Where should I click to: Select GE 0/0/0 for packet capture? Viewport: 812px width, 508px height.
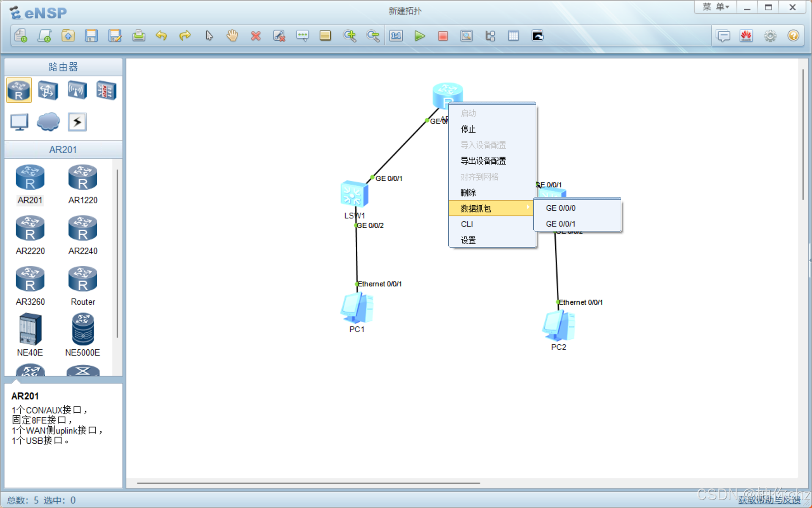click(x=561, y=208)
